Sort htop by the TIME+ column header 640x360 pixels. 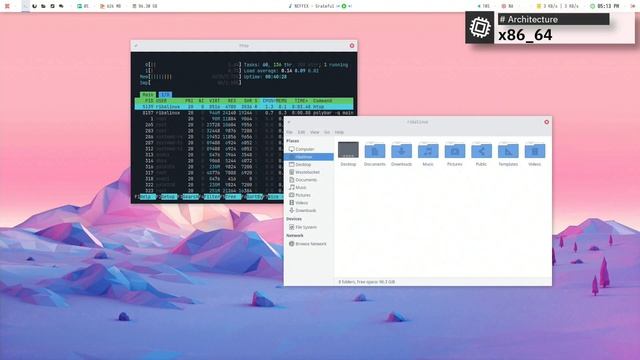301,100
